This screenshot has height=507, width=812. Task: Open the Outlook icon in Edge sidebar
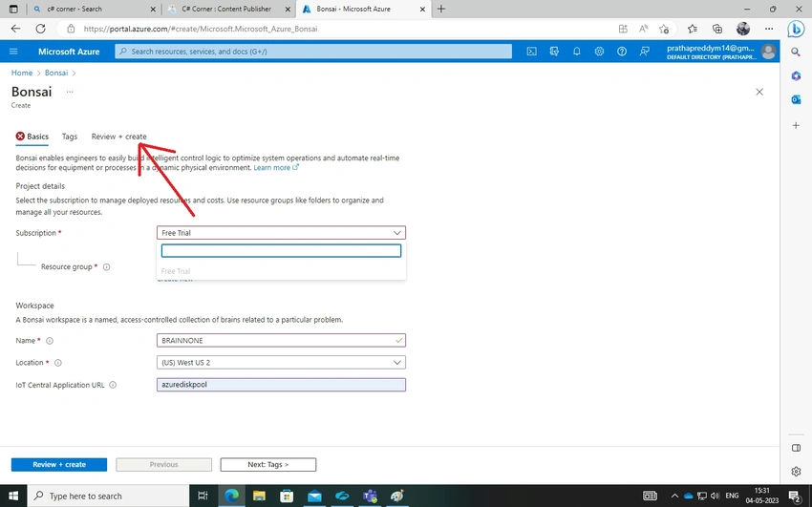[x=796, y=99]
